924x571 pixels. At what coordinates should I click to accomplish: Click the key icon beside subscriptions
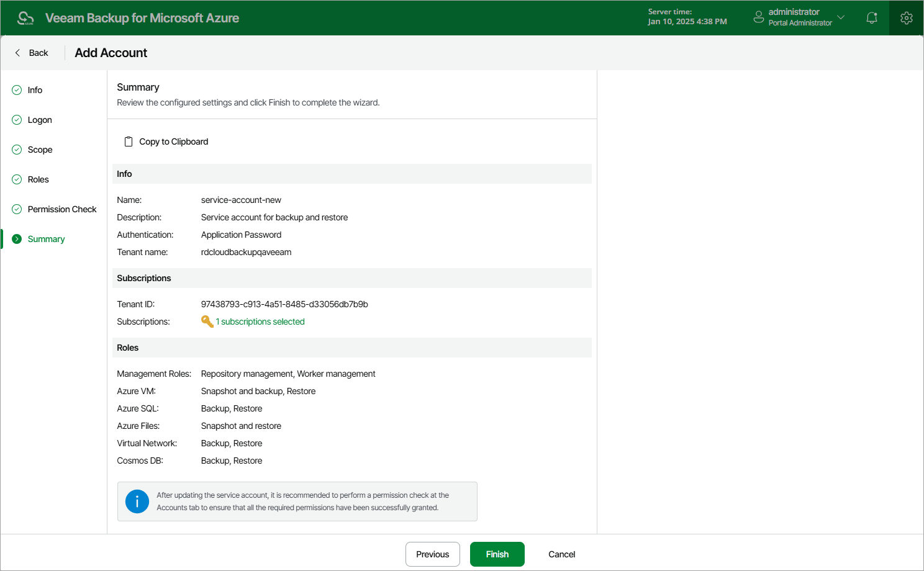(x=207, y=321)
